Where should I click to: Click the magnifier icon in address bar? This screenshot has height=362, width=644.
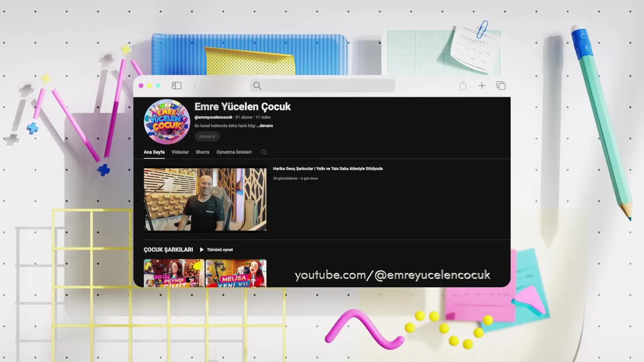point(257,85)
